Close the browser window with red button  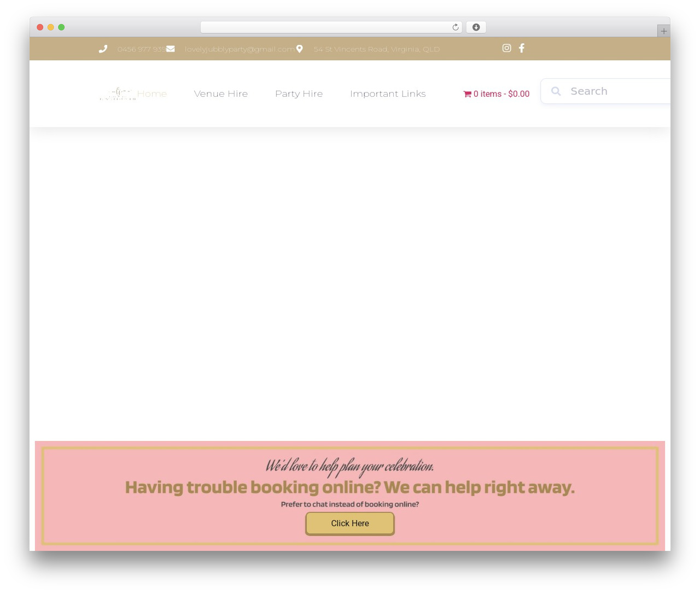tap(40, 27)
